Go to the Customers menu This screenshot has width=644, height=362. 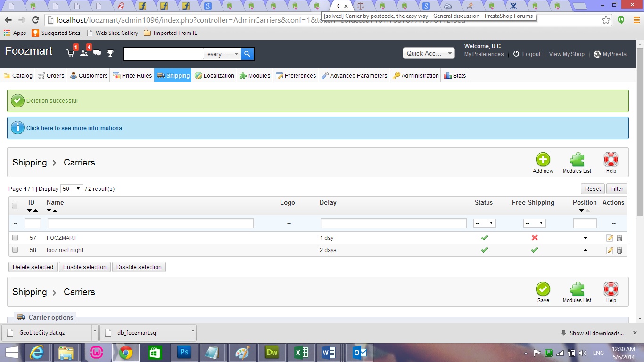pyautogui.click(x=89, y=75)
